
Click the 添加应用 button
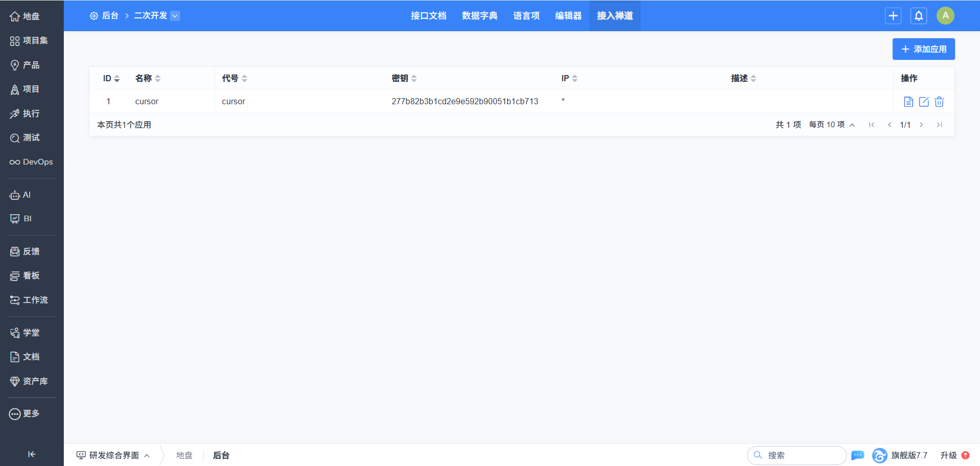coord(923,49)
